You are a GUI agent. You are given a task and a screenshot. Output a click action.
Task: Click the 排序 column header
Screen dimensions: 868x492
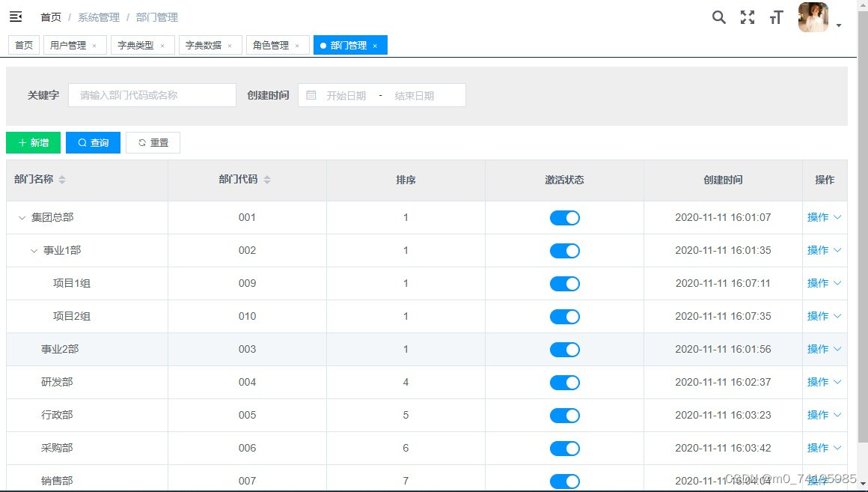pyautogui.click(x=406, y=180)
